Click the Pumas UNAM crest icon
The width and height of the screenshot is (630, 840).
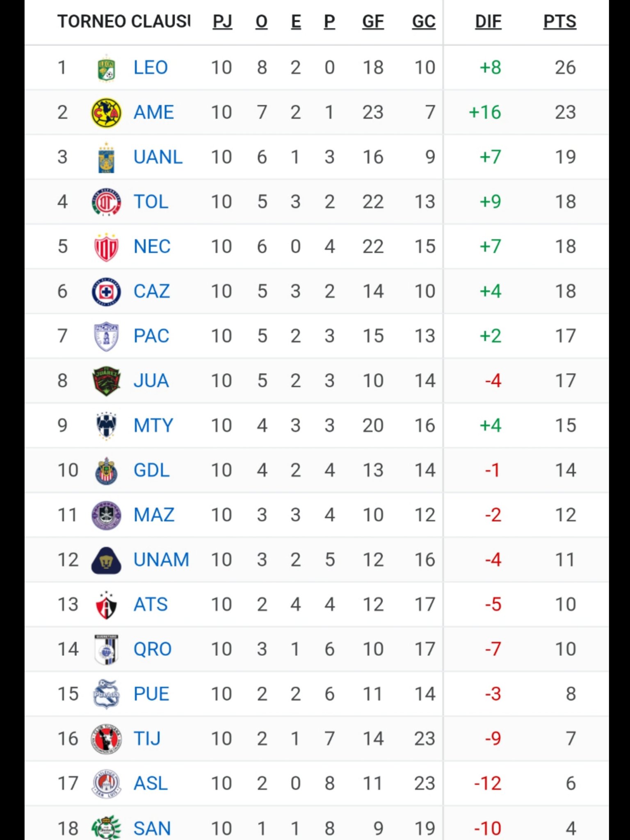click(106, 560)
